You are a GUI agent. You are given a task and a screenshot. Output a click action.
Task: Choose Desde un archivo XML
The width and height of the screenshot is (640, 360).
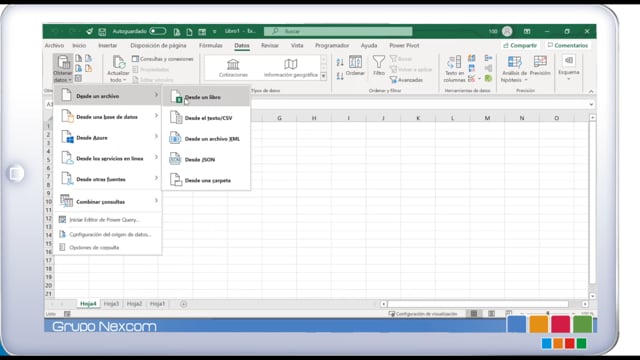tap(206, 139)
